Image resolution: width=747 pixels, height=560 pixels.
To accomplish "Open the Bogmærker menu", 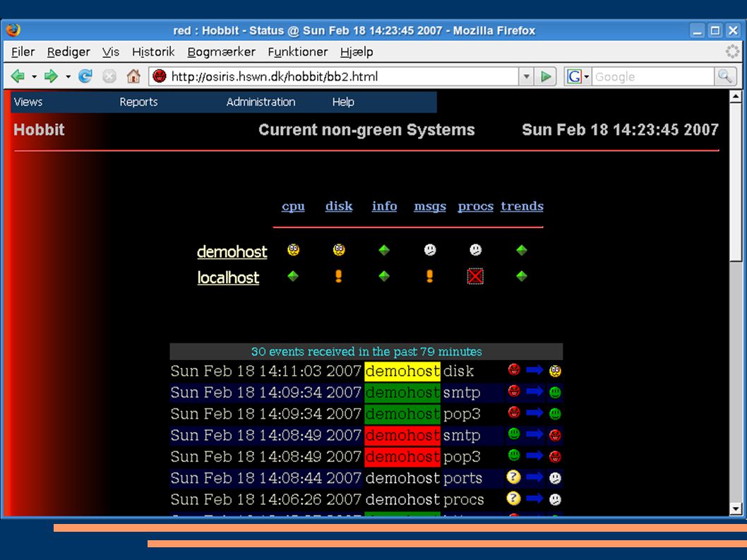I will tap(222, 52).
